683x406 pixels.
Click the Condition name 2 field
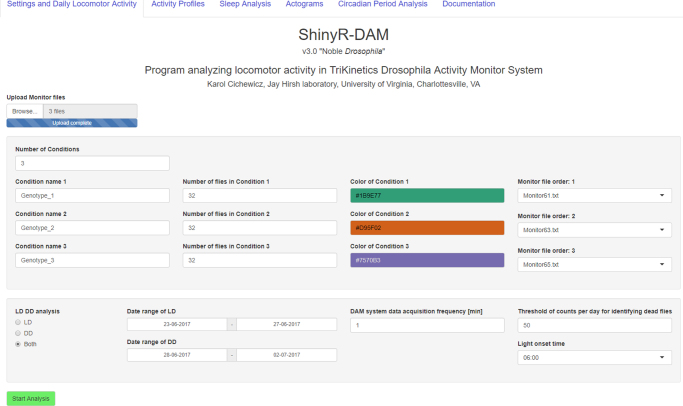coord(92,228)
